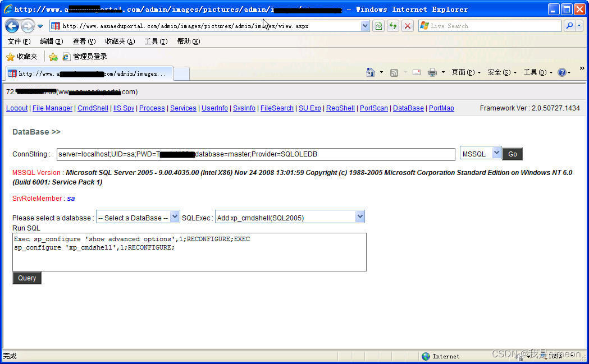Open the recent pages dropdown arrow
Viewport: 589px width, 364px height.
[40, 26]
